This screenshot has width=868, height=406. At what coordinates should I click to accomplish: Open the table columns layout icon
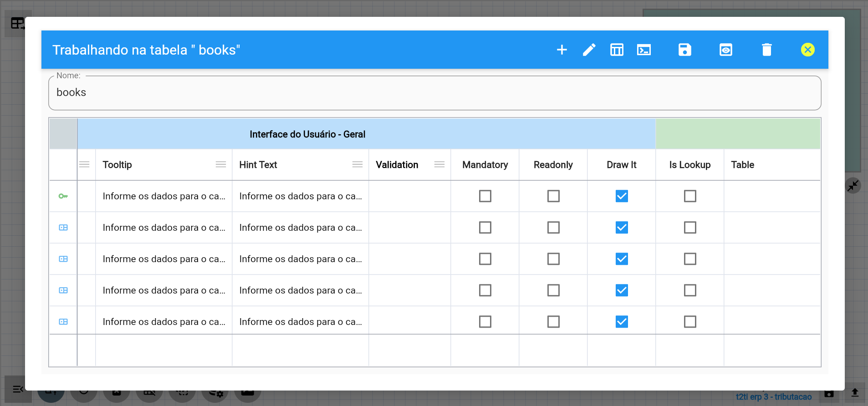click(617, 50)
